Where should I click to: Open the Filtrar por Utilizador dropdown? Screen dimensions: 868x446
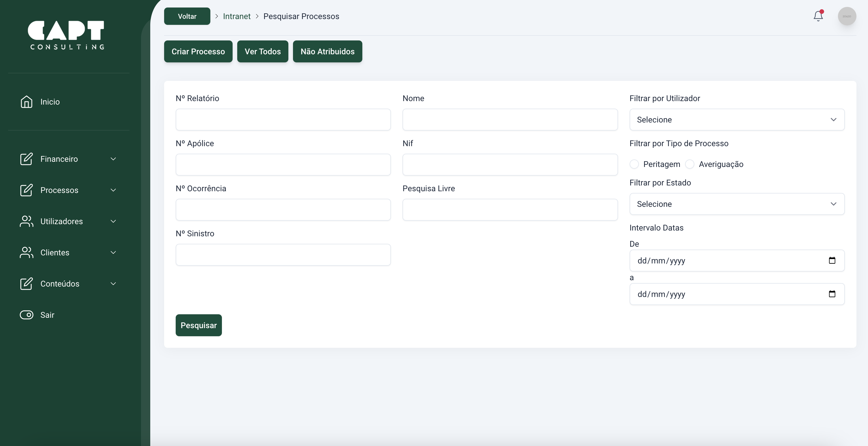(x=737, y=120)
